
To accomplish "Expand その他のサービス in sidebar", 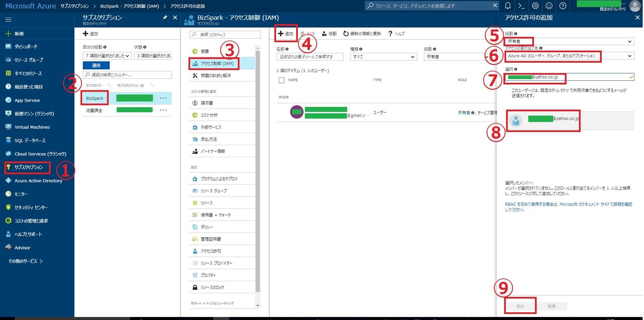I will [x=25, y=261].
